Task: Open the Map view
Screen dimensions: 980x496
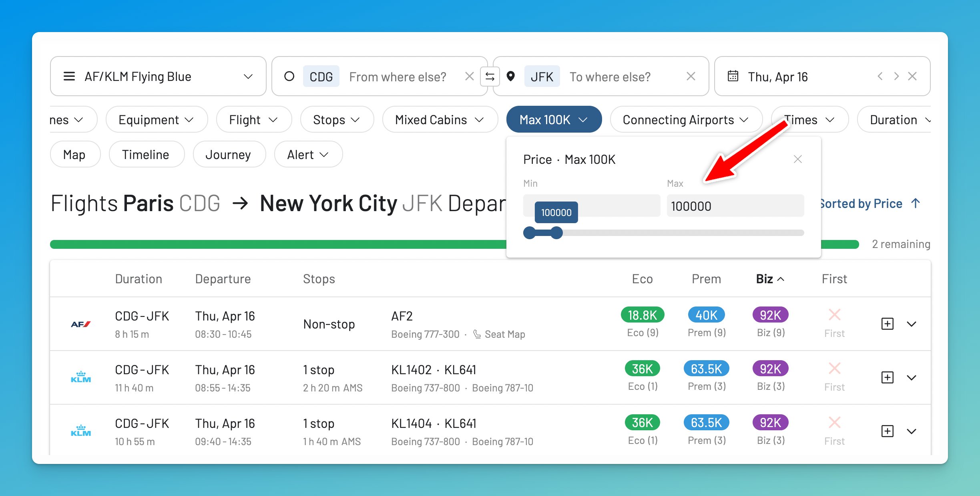Action: tap(75, 154)
